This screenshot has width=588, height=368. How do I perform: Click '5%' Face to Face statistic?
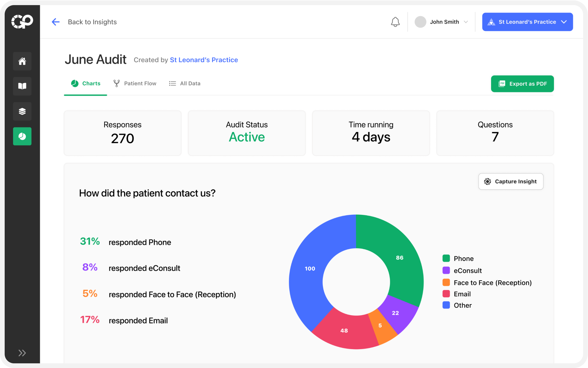[90, 294]
